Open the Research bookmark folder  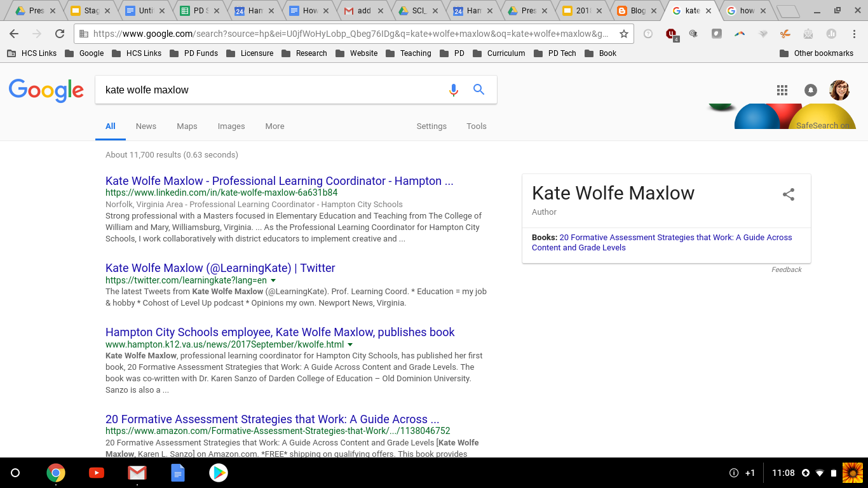304,53
